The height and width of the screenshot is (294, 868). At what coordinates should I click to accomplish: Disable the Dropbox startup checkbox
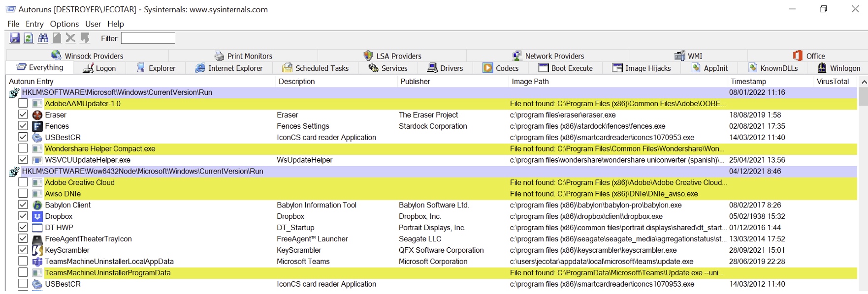click(23, 216)
